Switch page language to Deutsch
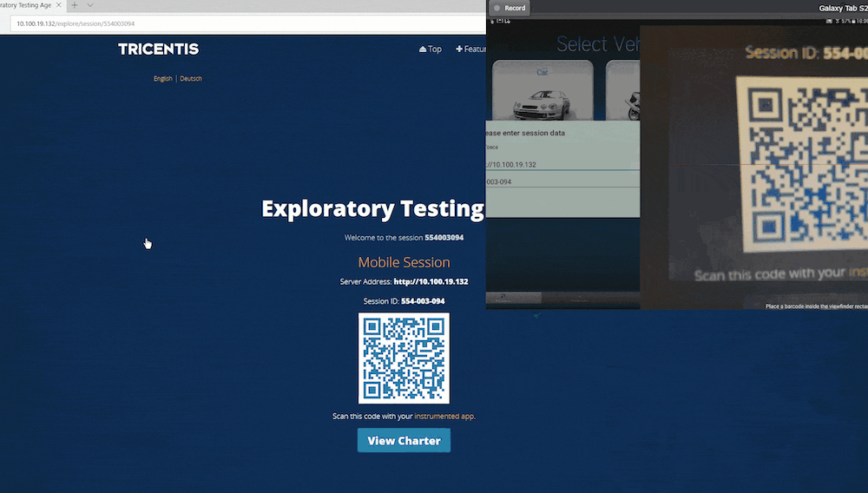Viewport: 868px width, 493px height. 191,79
